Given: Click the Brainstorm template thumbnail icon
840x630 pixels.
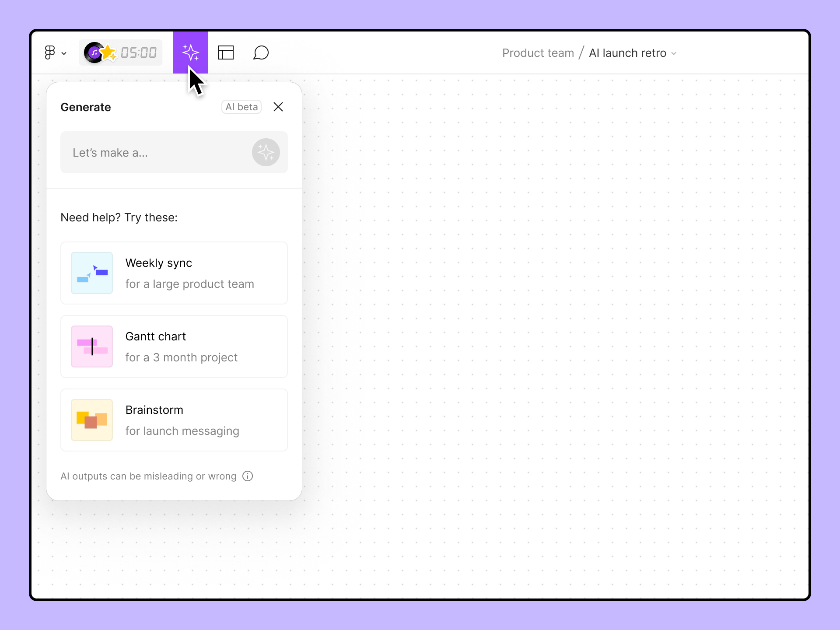Looking at the screenshot, I should pos(92,420).
